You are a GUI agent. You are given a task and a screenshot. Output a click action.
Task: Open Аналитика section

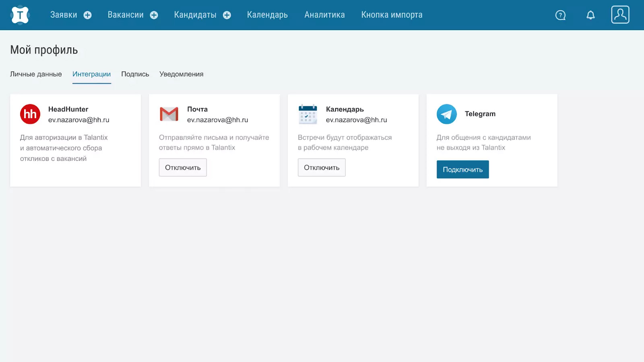(x=324, y=15)
